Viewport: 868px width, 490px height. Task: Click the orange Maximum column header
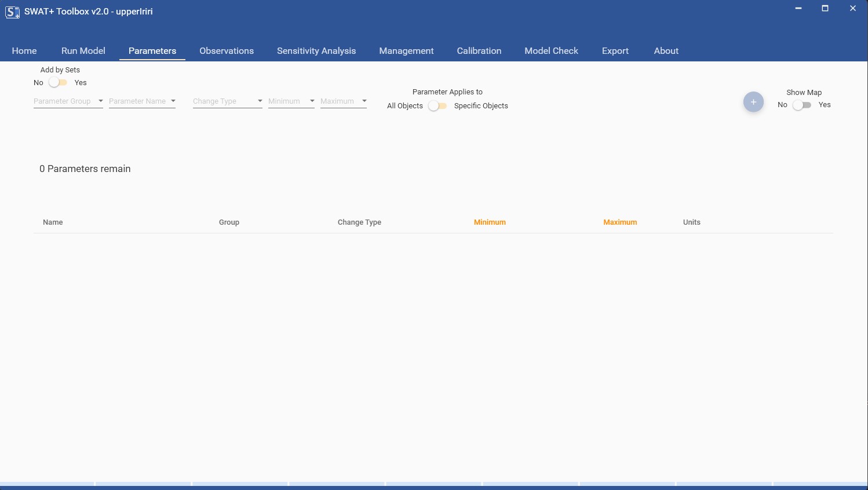pyautogui.click(x=620, y=222)
